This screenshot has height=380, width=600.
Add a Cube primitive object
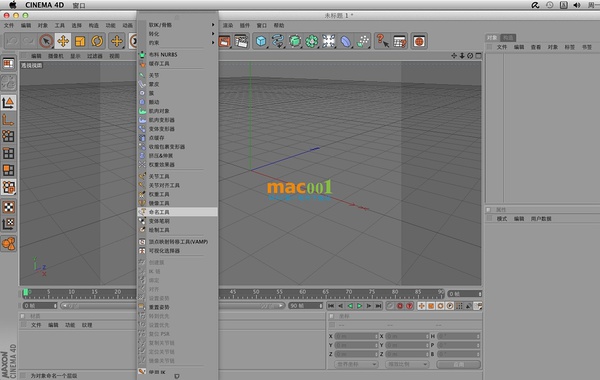click(261, 41)
